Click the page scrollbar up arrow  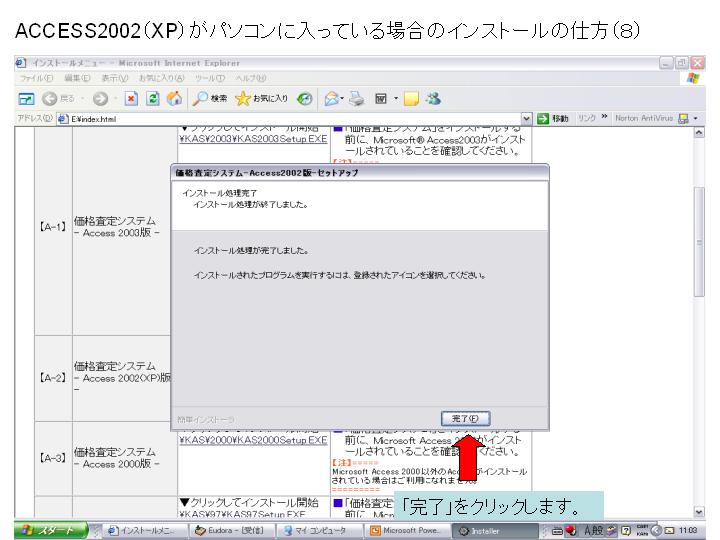pyautogui.click(x=699, y=133)
